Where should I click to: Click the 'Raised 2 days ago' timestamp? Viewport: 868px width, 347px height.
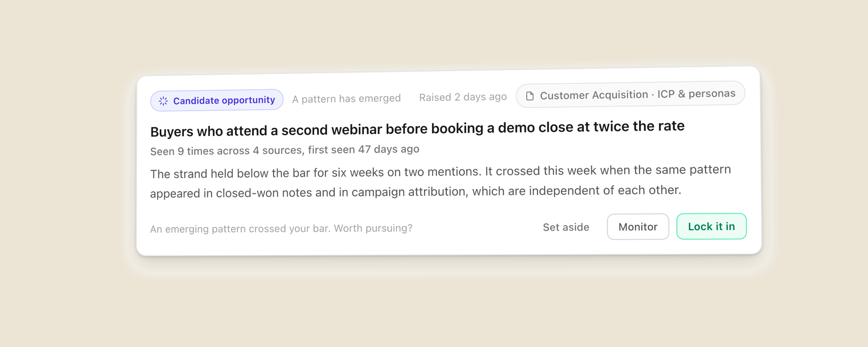tap(463, 97)
